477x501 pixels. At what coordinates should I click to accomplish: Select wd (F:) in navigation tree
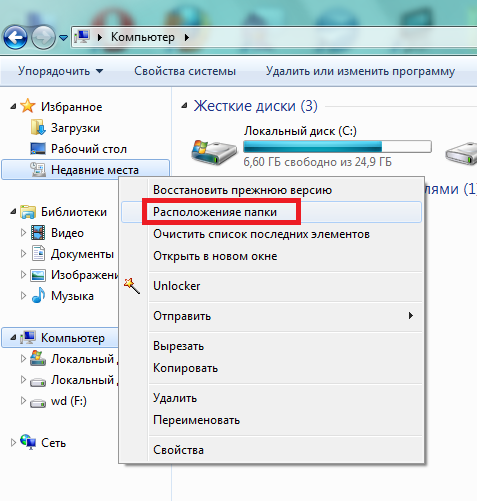pyautogui.click(x=69, y=401)
